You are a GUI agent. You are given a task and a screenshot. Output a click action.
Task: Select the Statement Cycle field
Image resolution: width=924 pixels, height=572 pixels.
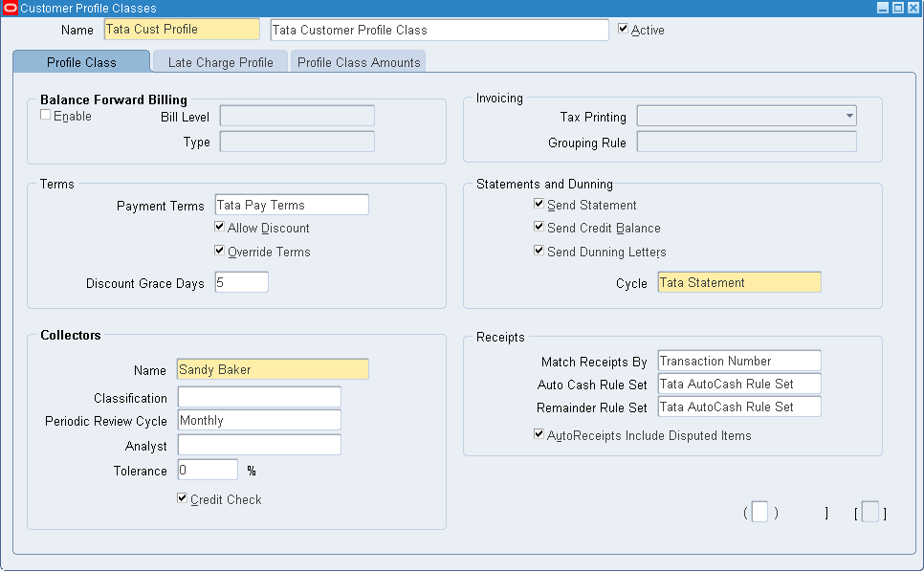coord(738,282)
